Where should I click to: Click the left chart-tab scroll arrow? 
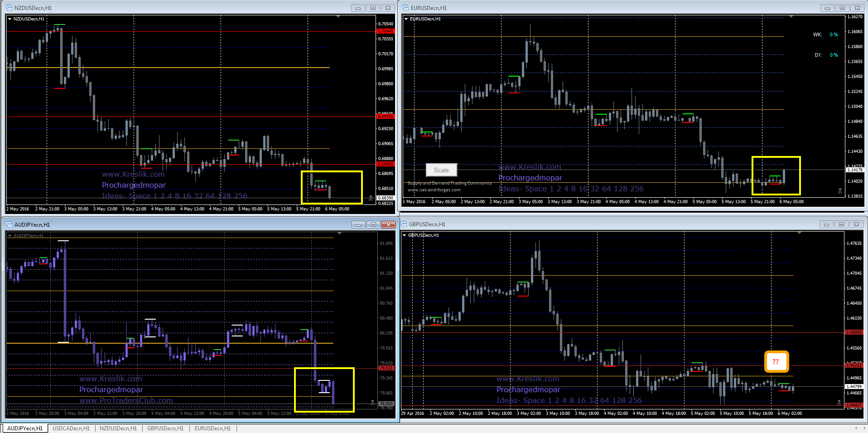coord(856,428)
